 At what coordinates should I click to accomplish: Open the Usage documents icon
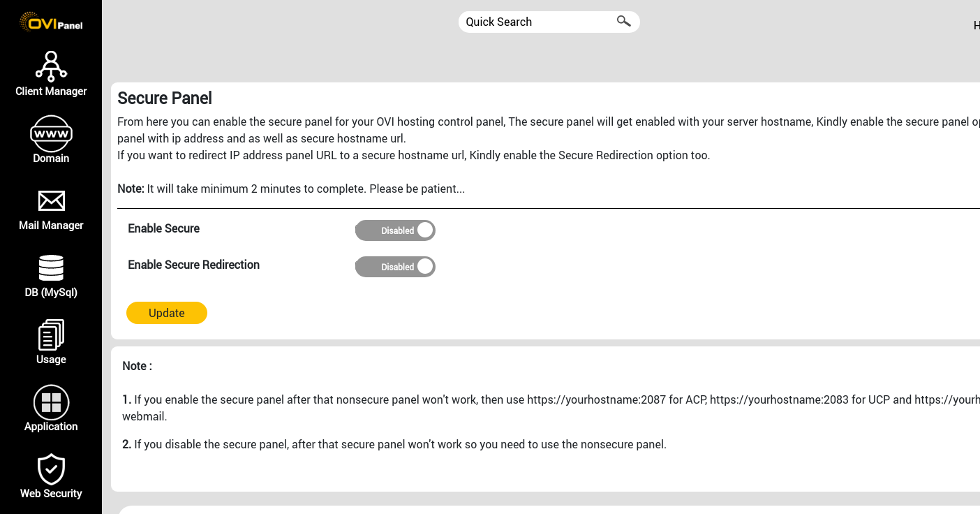tap(51, 334)
